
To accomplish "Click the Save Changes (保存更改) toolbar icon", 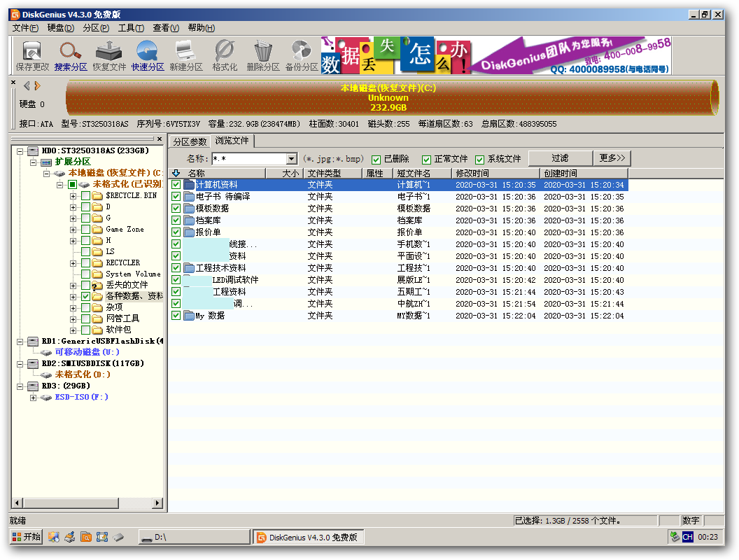I will click(32, 55).
